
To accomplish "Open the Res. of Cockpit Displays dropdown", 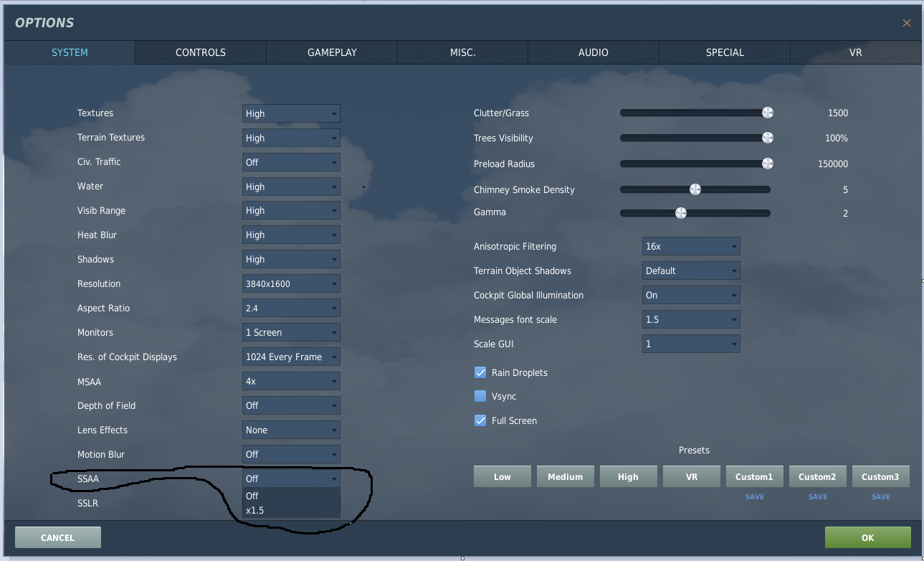I will click(x=291, y=357).
